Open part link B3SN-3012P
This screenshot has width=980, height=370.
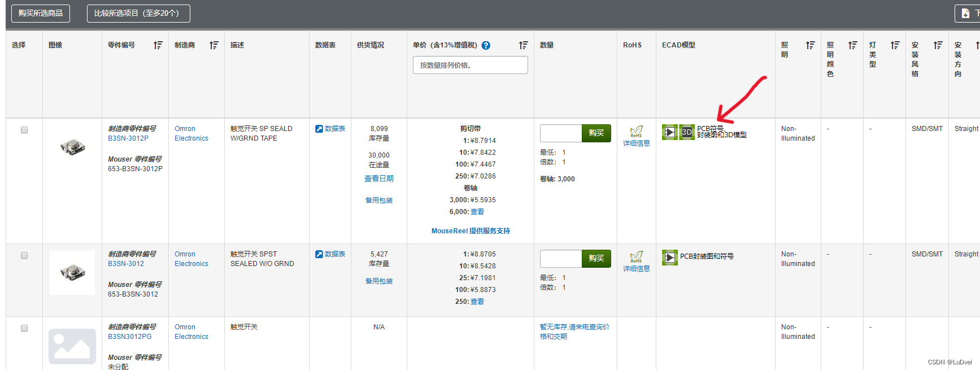[x=128, y=138]
